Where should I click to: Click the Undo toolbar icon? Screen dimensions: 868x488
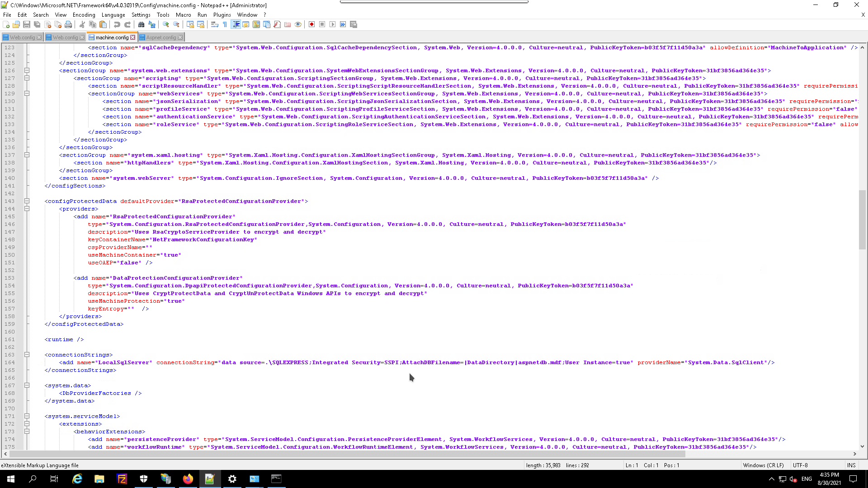(117, 24)
